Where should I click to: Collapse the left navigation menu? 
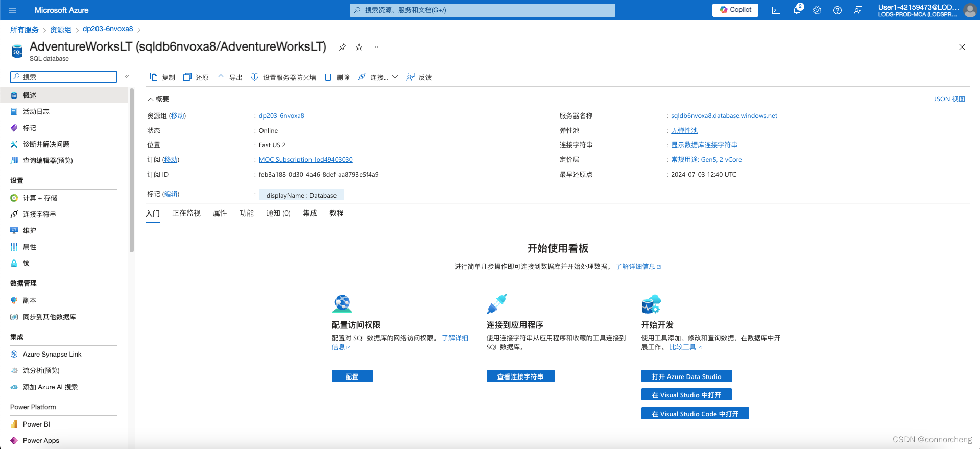(127, 77)
